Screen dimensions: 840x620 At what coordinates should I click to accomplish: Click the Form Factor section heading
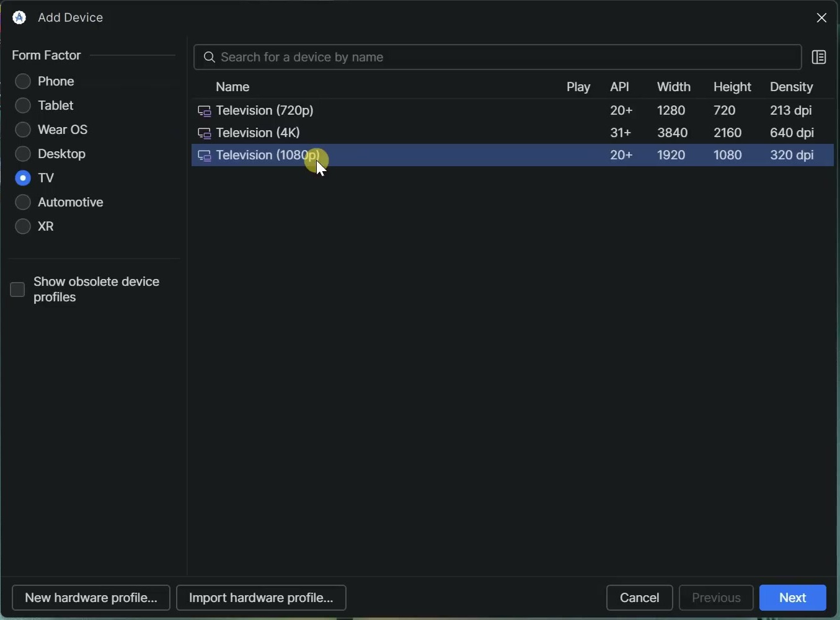pos(47,56)
